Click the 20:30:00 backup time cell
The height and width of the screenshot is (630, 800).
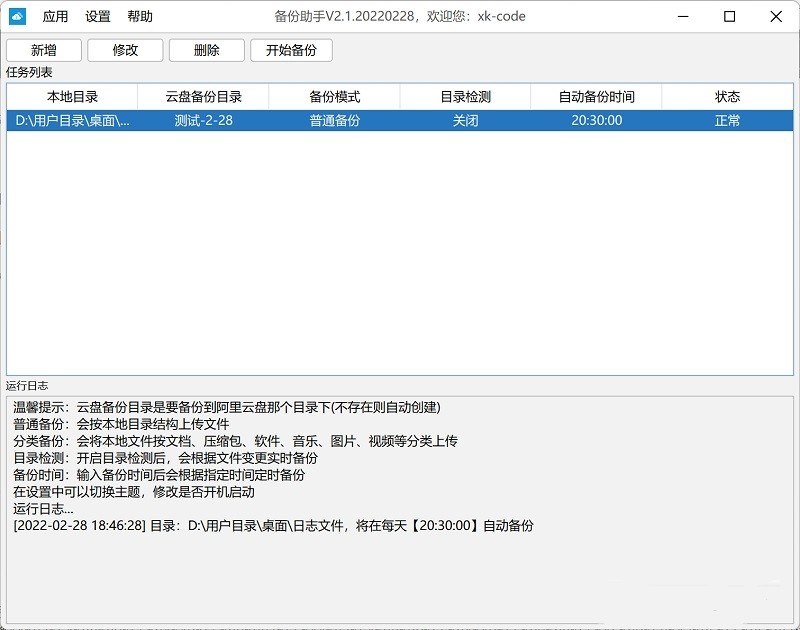coord(595,121)
